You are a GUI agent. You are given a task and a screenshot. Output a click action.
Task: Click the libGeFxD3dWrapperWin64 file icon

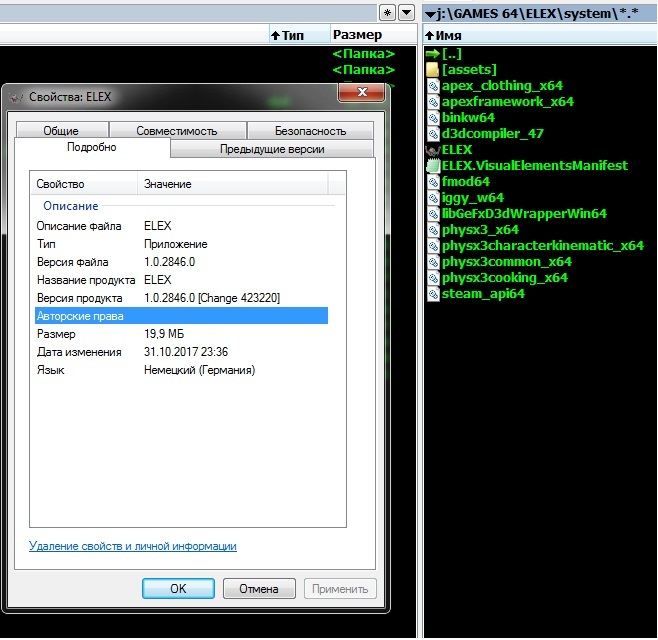click(x=433, y=214)
